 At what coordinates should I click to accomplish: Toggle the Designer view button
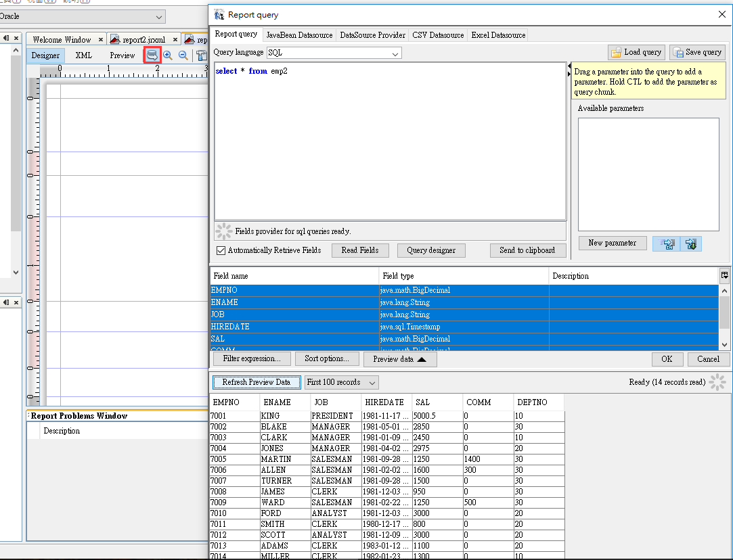(45, 55)
